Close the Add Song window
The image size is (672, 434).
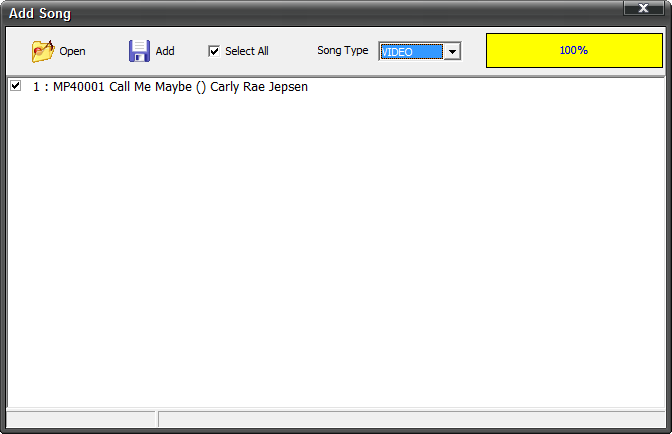(643, 8)
